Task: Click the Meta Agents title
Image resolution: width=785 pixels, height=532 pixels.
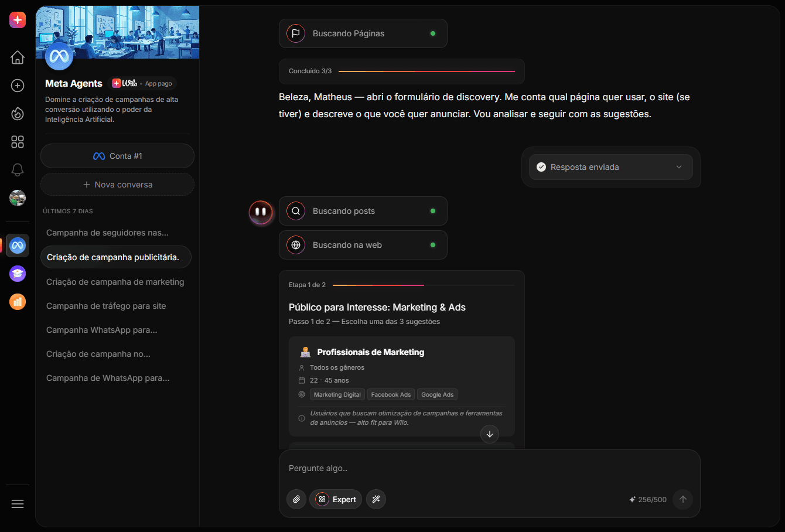Action: (x=74, y=83)
